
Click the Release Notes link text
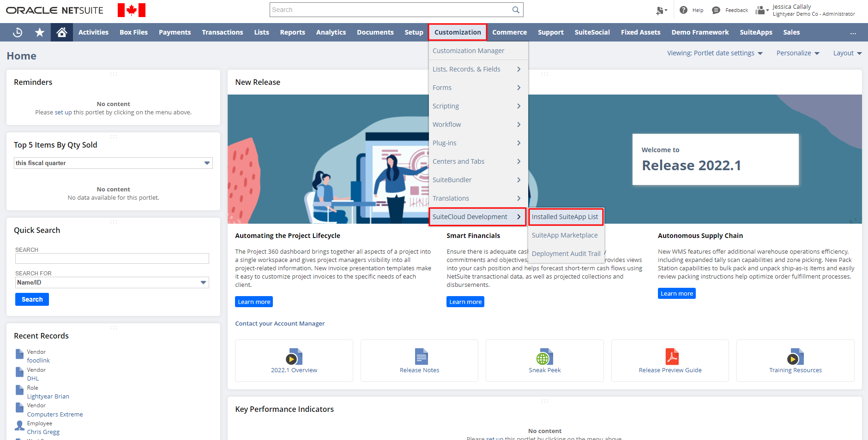click(420, 370)
